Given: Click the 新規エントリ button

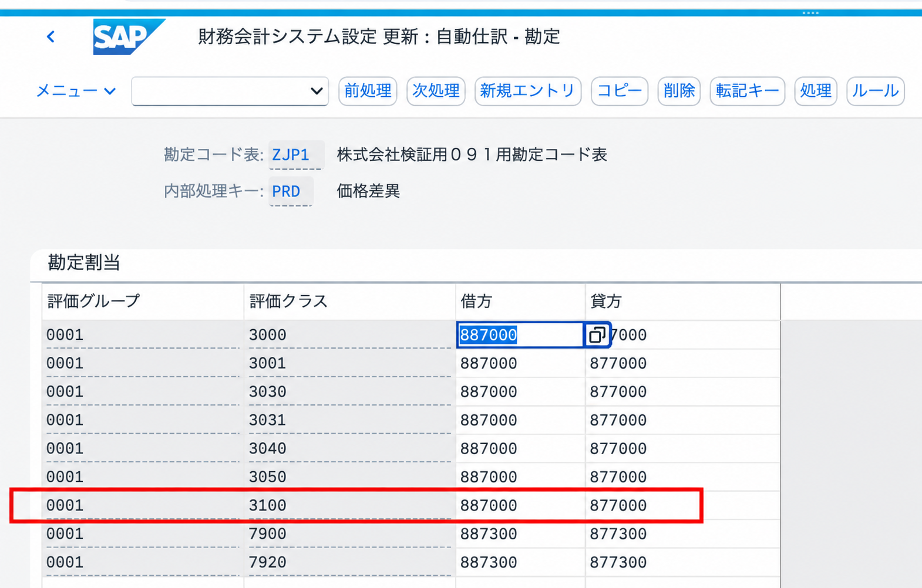Looking at the screenshot, I should point(527,91).
